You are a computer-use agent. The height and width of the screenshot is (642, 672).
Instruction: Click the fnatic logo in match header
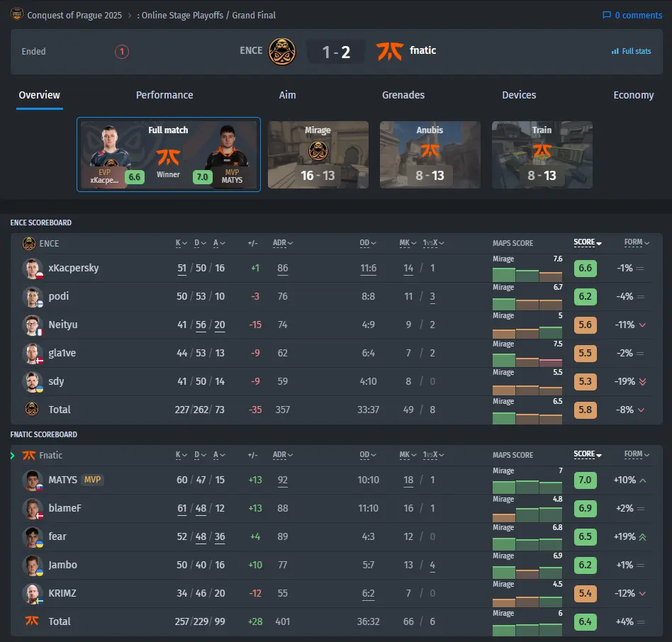pos(390,52)
